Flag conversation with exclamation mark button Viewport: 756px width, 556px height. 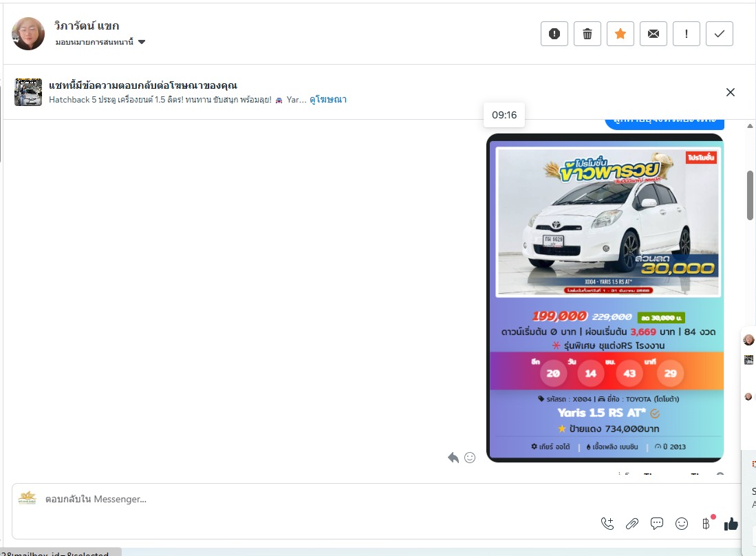(x=686, y=34)
